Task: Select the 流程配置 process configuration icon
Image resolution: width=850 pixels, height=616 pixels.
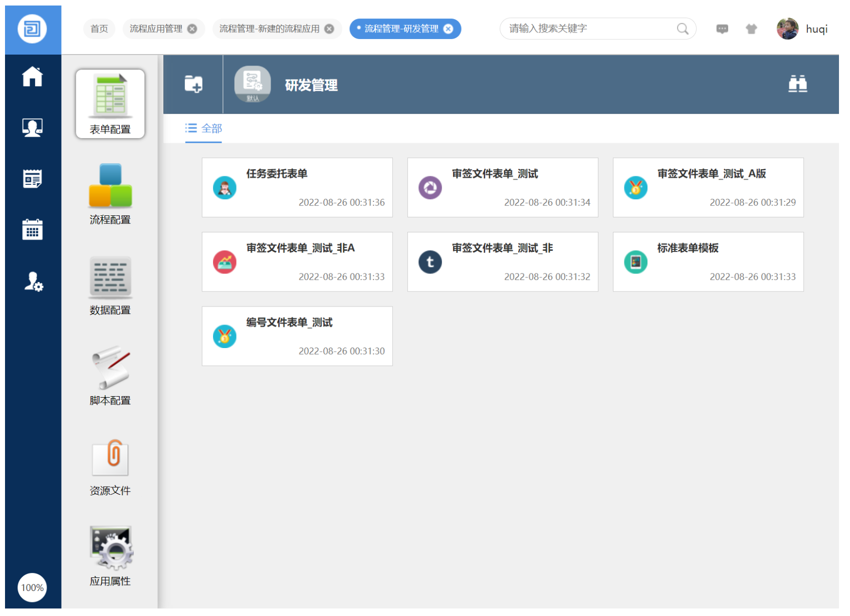Action: click(x=110, y=194)
